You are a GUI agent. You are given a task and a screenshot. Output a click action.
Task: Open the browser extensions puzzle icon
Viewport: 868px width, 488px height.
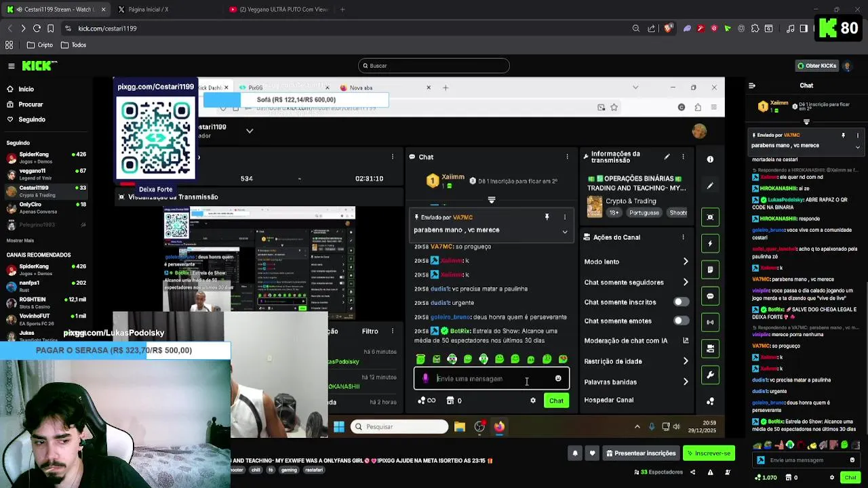tap(754, 28)
